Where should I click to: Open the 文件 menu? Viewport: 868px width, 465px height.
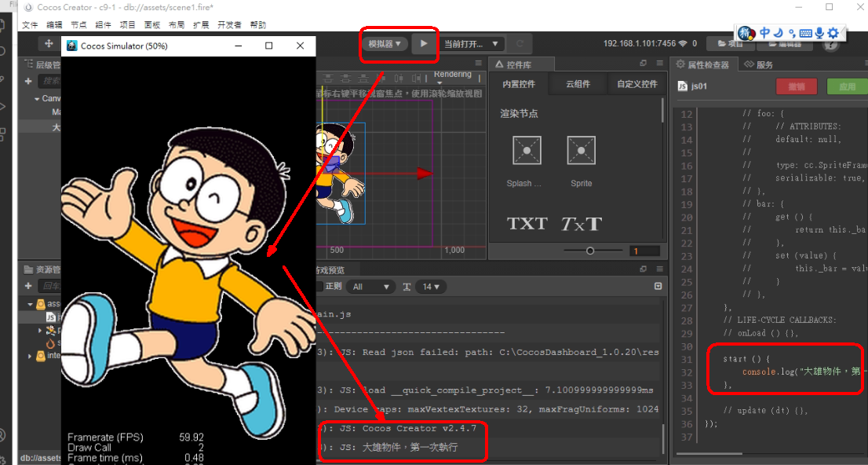[30, 25]
